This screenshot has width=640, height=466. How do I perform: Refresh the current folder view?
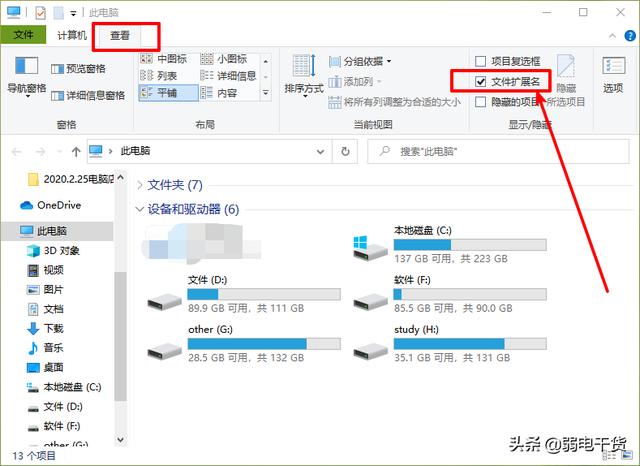[345, 152]
